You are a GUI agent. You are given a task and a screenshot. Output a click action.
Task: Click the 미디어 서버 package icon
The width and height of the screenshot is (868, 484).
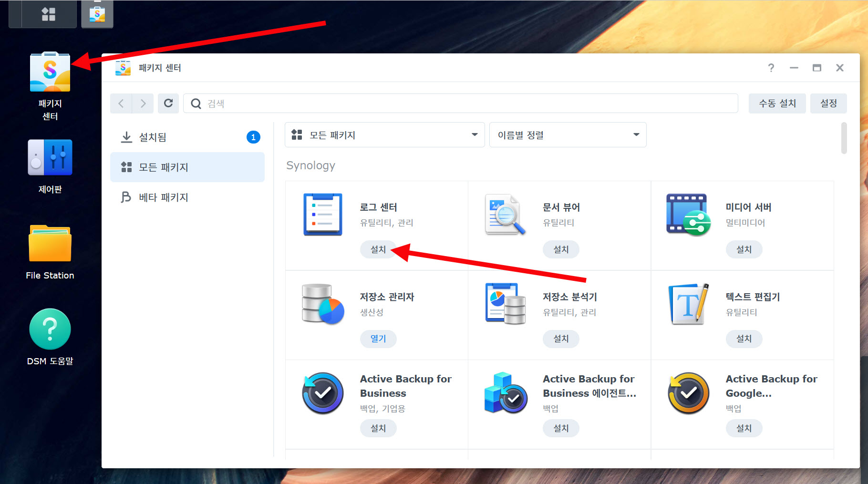[688, 214]
